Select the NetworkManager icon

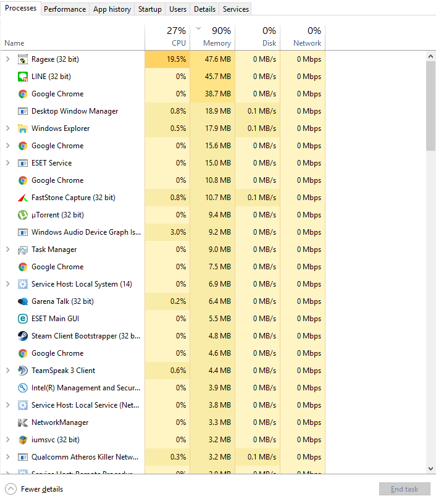tap(22, 422)
